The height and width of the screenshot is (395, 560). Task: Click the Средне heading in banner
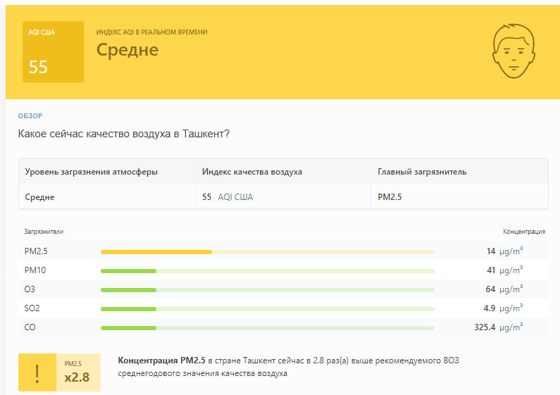128,50
